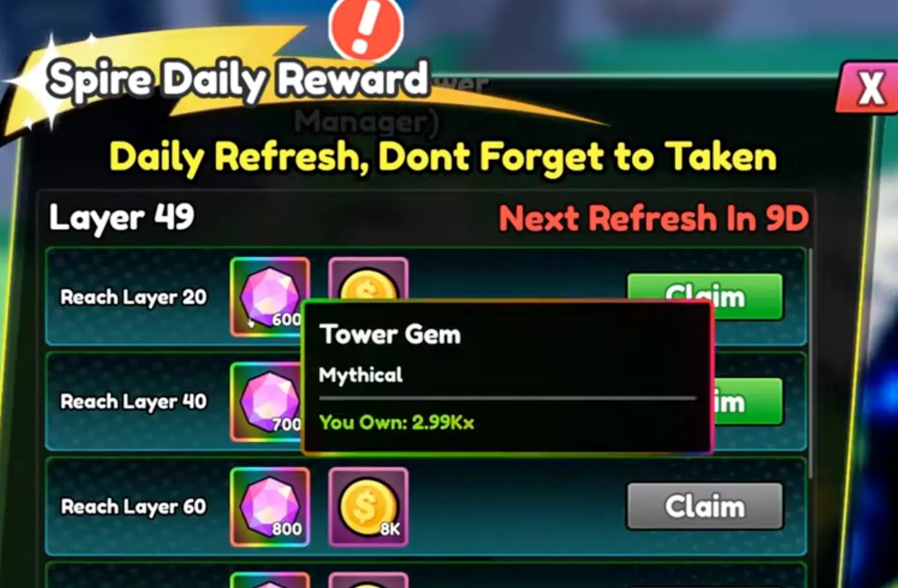The height and width of the screenshot is (588, 898).
Task: Click the Tower Gem tooltip title
Action: [391, 334]
